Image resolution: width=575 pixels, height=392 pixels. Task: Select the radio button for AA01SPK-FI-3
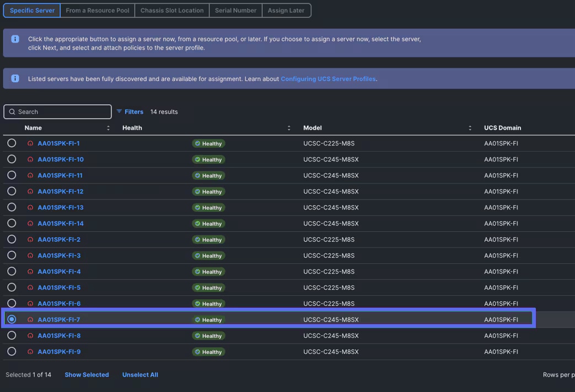(12, 255)
